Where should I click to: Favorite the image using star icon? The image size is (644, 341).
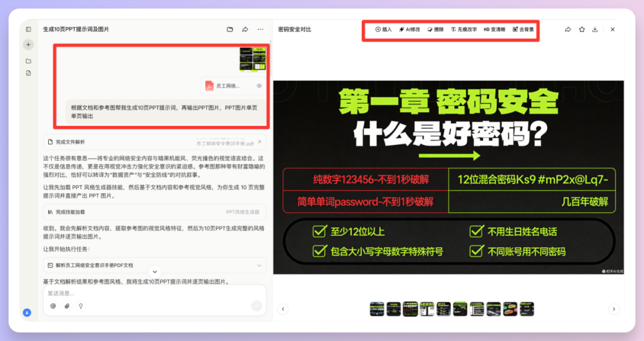click(581, 29)
